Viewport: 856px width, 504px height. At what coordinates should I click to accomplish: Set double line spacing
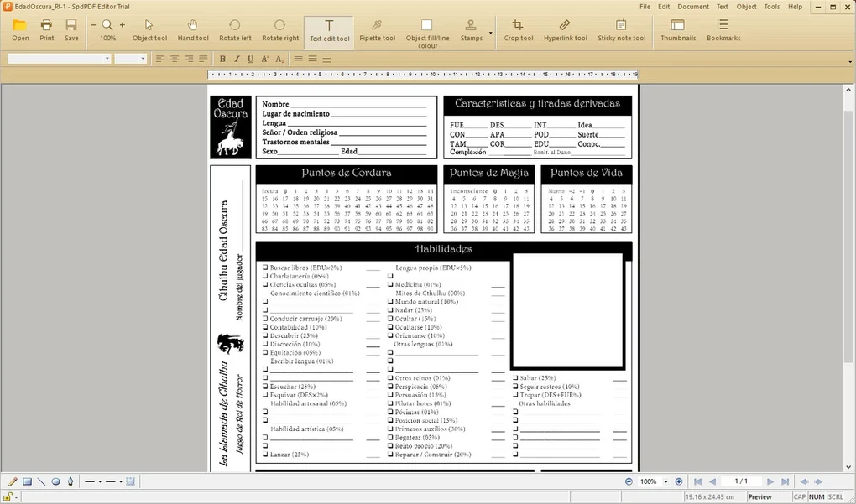(x=327, y=59)
